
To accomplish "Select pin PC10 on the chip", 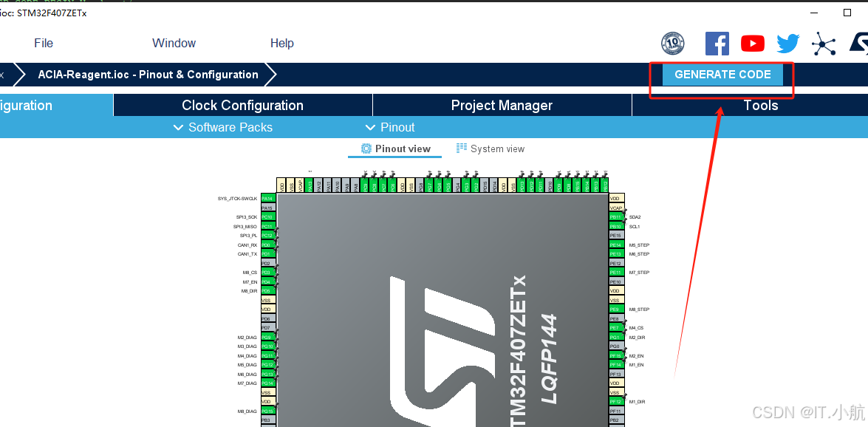I will (x=268, y=217).
